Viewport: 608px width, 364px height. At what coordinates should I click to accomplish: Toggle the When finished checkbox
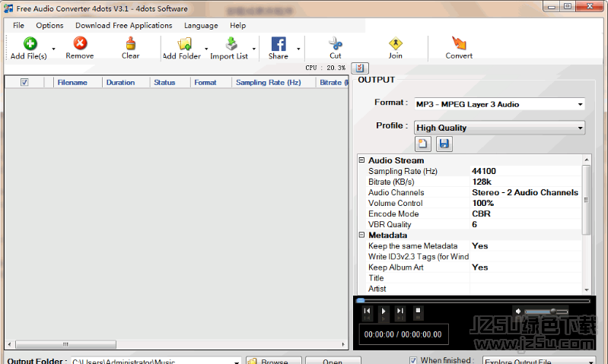tap(413, 360)
